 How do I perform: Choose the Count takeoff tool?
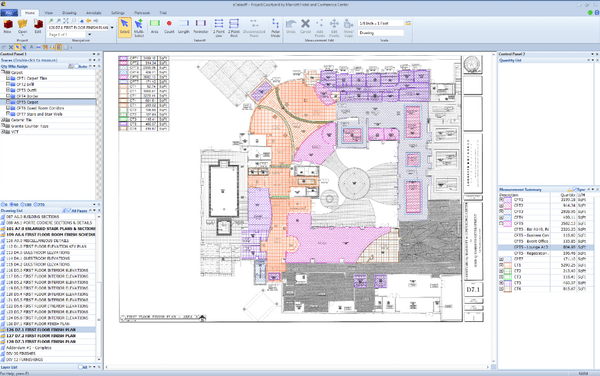pyautogui.click(x=169, y=26)
